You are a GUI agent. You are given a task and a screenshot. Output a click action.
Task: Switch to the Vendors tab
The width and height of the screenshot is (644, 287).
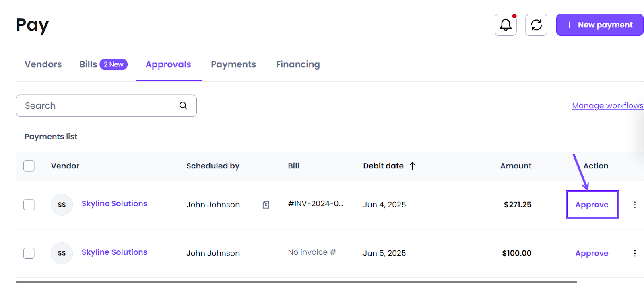tap(43, 64)
